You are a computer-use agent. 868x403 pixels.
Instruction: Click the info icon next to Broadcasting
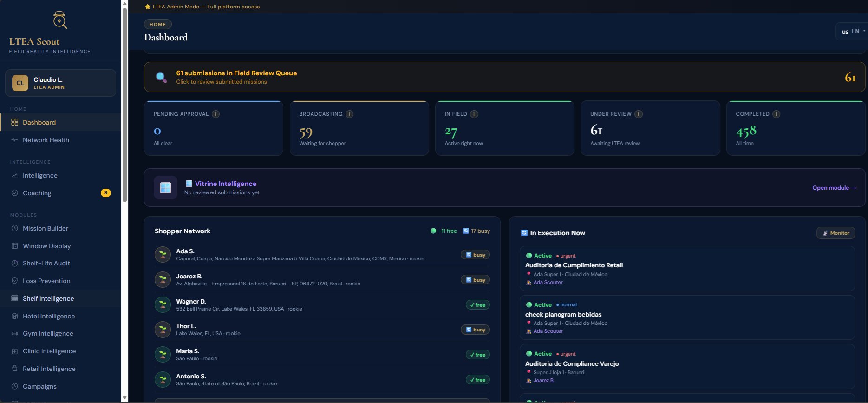pos(350,114)
